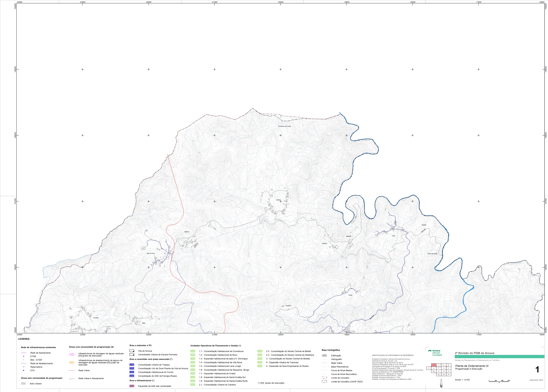Click the north arrow symbol
The image size is (548, 392).
[441, 383]
